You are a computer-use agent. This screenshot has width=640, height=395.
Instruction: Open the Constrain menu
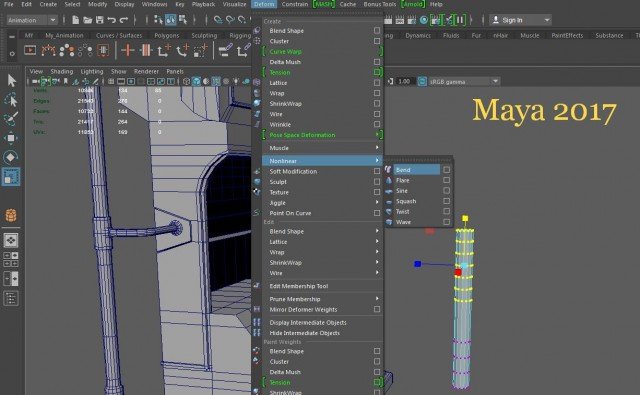[295, 4]
